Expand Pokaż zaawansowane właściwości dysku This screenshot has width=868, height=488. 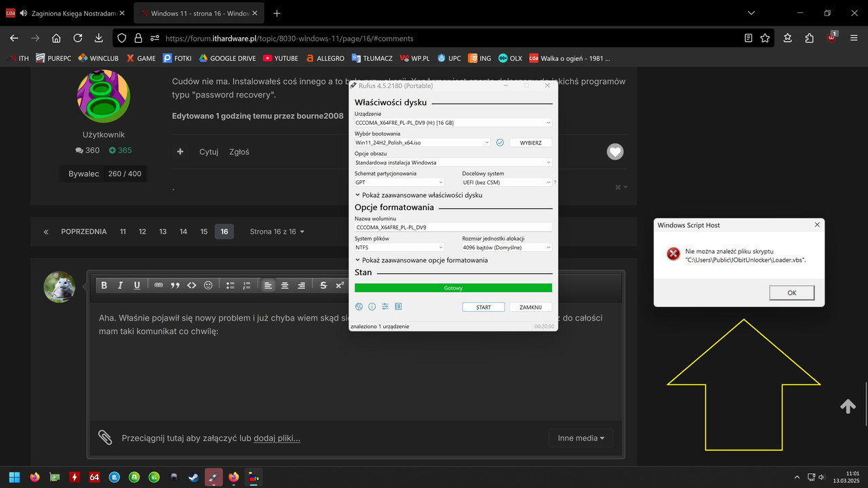pyautogui.click(x=419, y=195)
